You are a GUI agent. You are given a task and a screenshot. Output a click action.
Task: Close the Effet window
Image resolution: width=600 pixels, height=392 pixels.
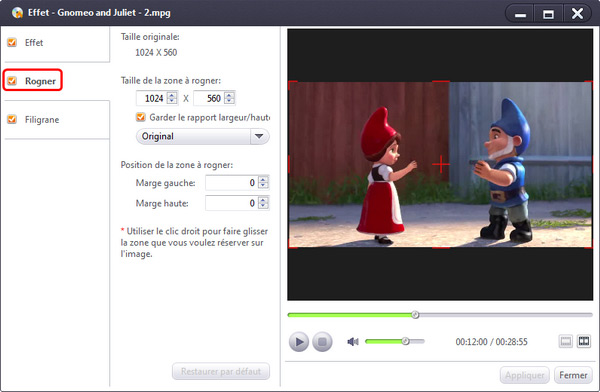click(577, 14)
